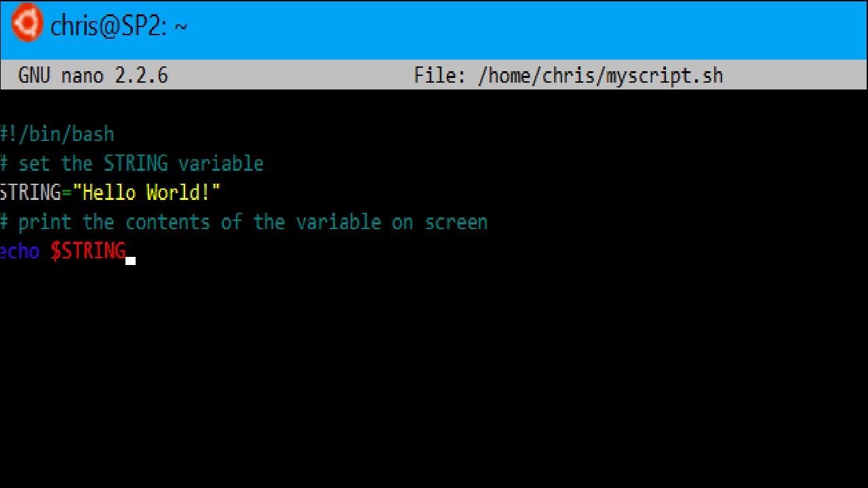Screen dimensions: 868x488
Task: Click the GNU nano 2.2.6 version label
Action: 93,75
